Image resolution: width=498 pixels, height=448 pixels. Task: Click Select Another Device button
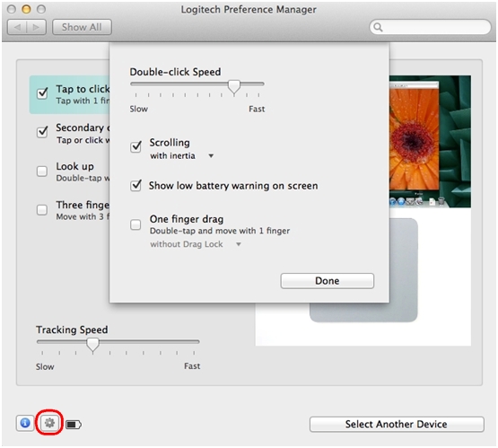click(x=397, y=424)
